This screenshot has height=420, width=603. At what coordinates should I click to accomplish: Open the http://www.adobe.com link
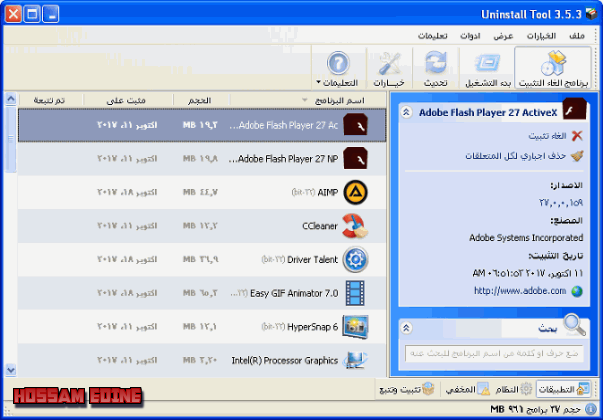coord(520,291)
